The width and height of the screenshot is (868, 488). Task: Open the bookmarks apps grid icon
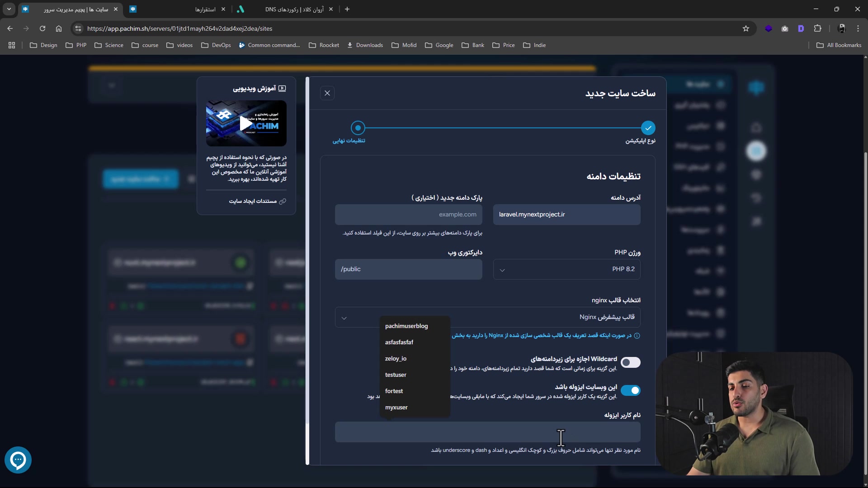click(x=12, y=45)
